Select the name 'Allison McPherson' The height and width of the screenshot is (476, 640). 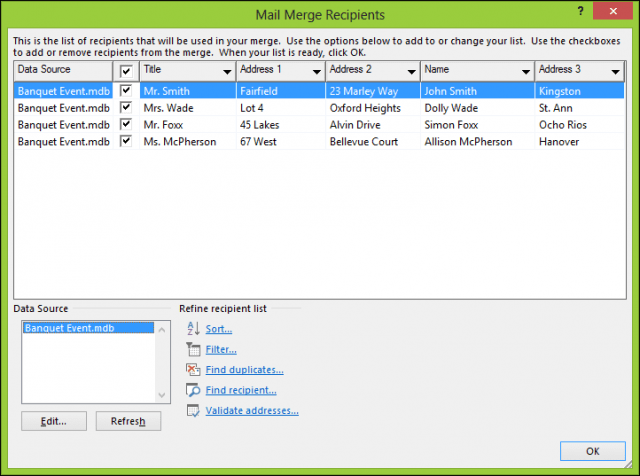[478, 141]
